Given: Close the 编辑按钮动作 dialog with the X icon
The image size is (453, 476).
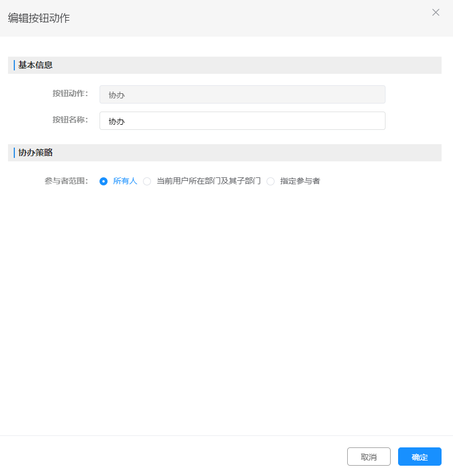Looking at the screenshot, I should point(436,13).
